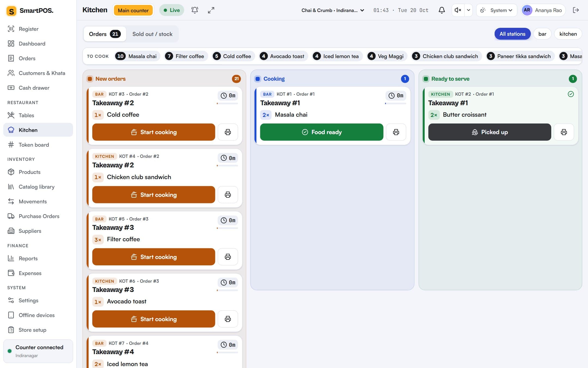Viewport: 588px width, 368px height.
Task: Toggle the muted sound speaker button
Action: pyautogui.click(x=458, y=10)
